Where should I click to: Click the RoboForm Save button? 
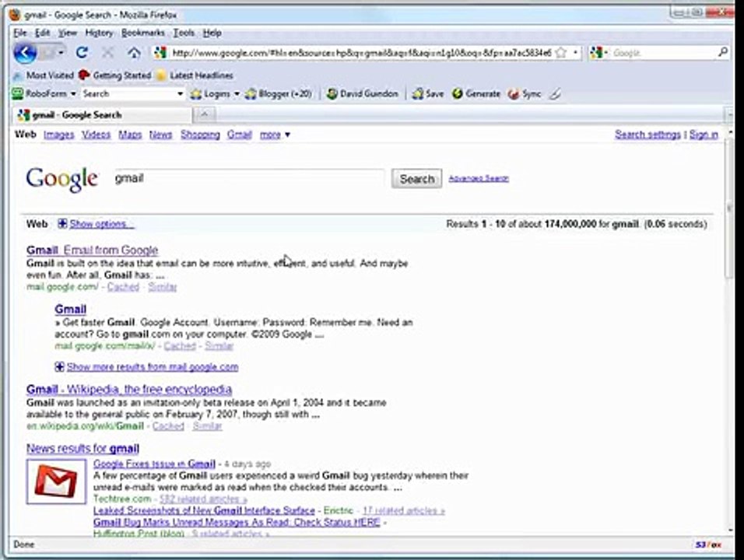pyautogui.click(x=427, y=94)
